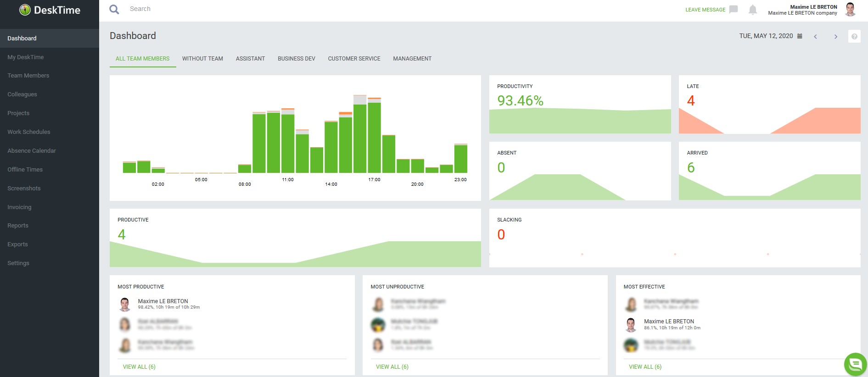Navigate to Work Schedules in sidebar
868x377 pixels.
click(29, 132)
